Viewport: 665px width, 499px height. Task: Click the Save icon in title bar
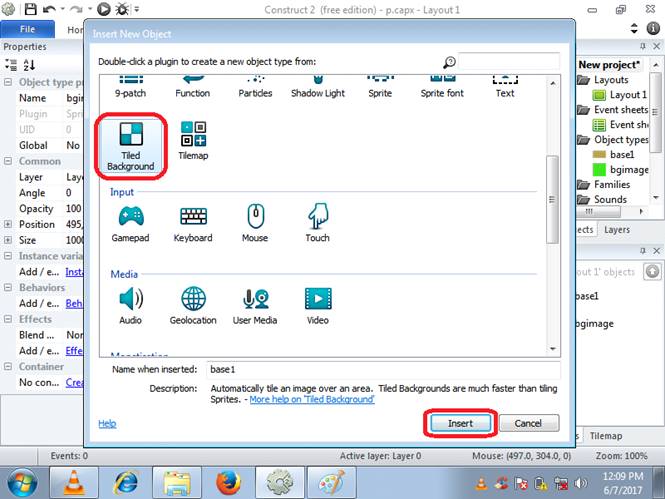pos(31,9)
